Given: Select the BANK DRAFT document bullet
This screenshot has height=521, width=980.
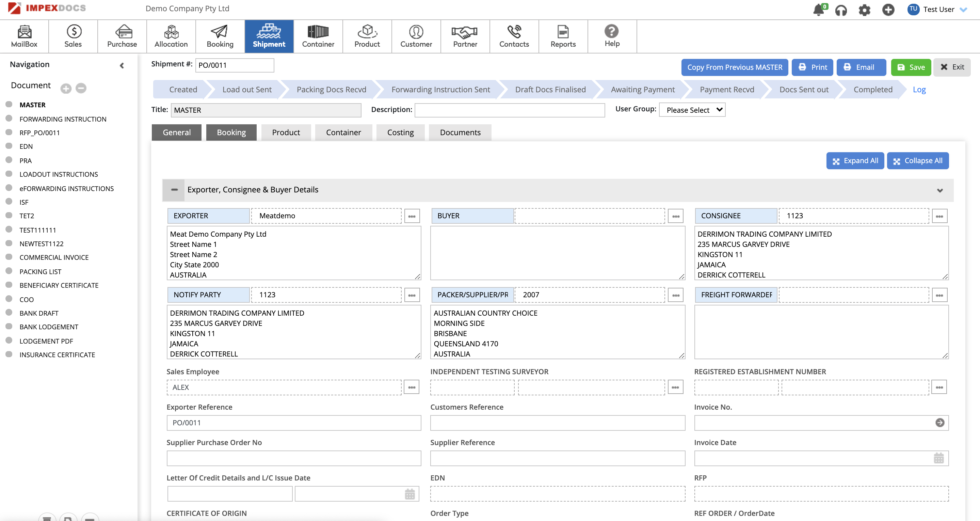Looking at the screenshot, I should click(9, 313).
